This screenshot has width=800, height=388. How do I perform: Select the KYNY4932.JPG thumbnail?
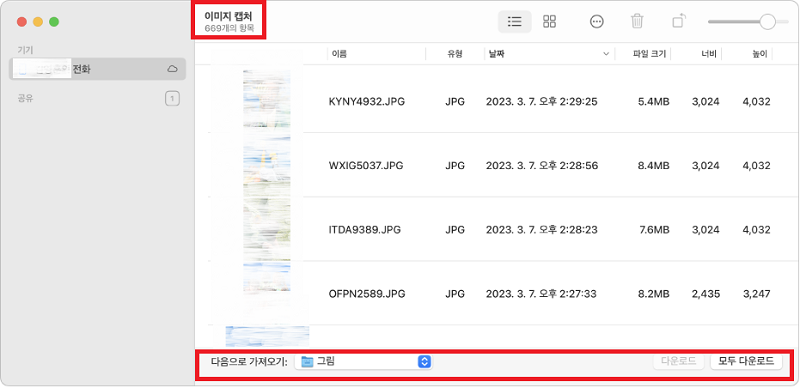(267, 99)
